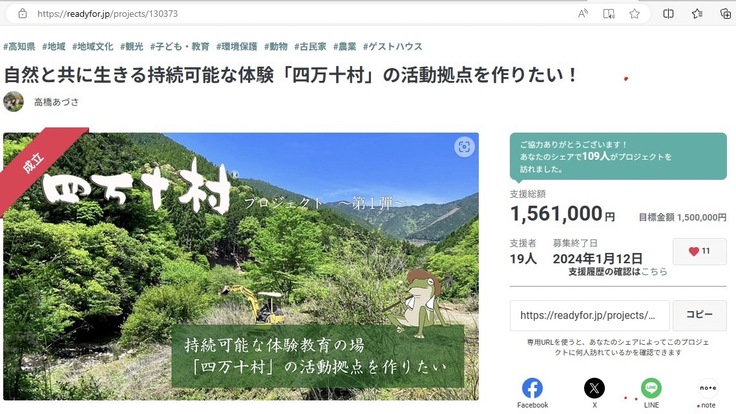This screenshot has height=414, width=736.
Task: Open the #ゲストハウス tag
Action: tap(392, 46)
